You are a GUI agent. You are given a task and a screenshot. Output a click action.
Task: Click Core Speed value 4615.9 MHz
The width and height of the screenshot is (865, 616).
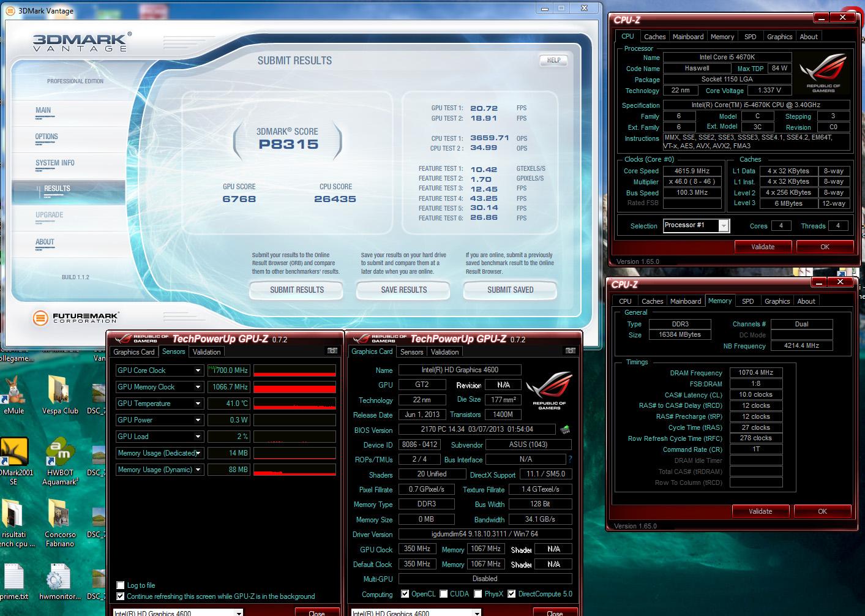tap(692, 171)
